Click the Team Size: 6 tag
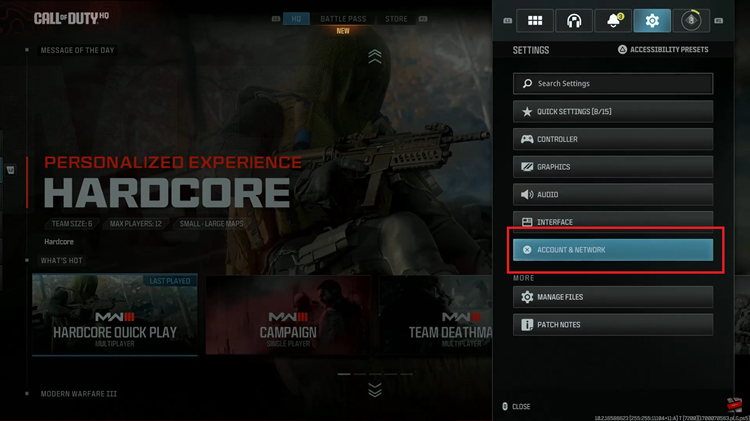The image size is (750, 421). pos(72,224)
